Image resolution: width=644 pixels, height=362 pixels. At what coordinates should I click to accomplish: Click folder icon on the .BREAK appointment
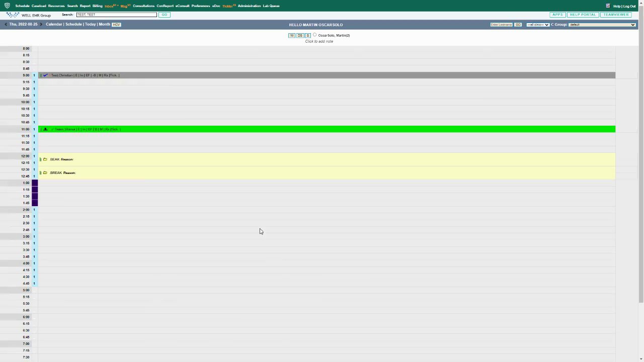45,173
